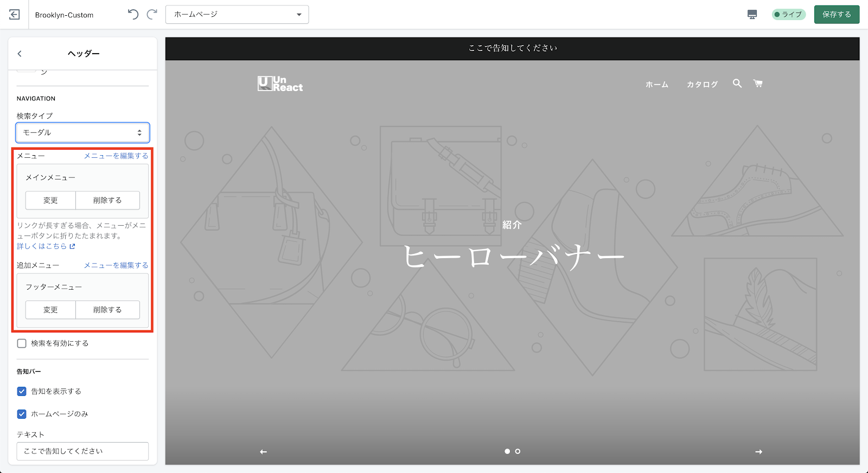The image size is (868, 473).
Task: Expand the 検索タイプ モーダル dropdown
Action: click(x=82, y=132)
